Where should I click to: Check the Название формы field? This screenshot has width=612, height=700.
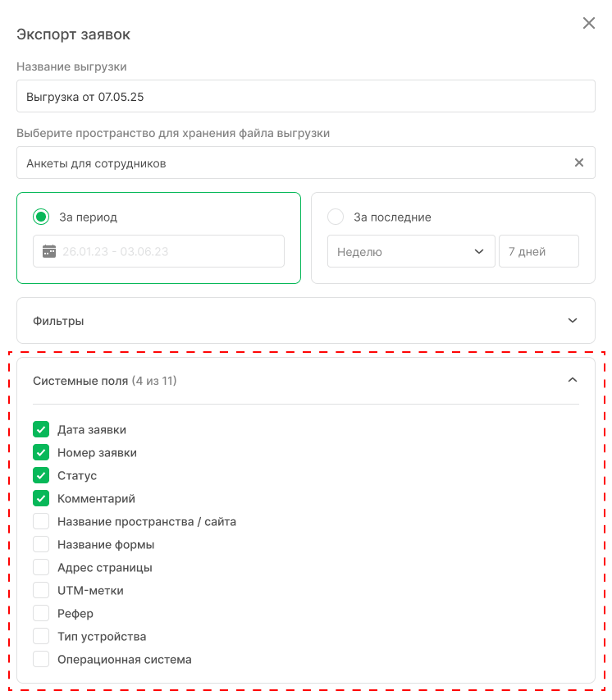point(41,544)
